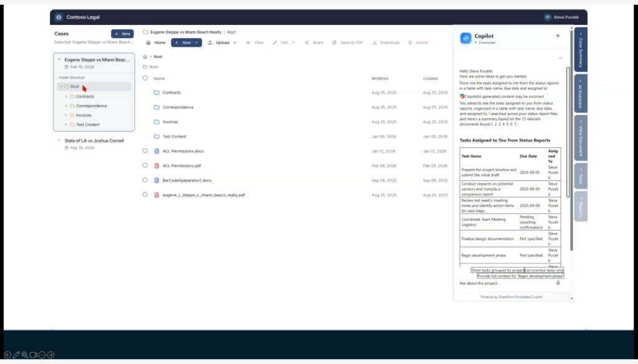
Task: Click the Contoso Legal logo icon
Action: [59, 17]
